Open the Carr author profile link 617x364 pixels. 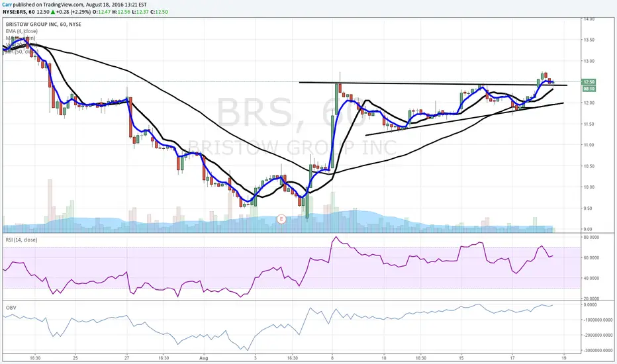(7, 5)
